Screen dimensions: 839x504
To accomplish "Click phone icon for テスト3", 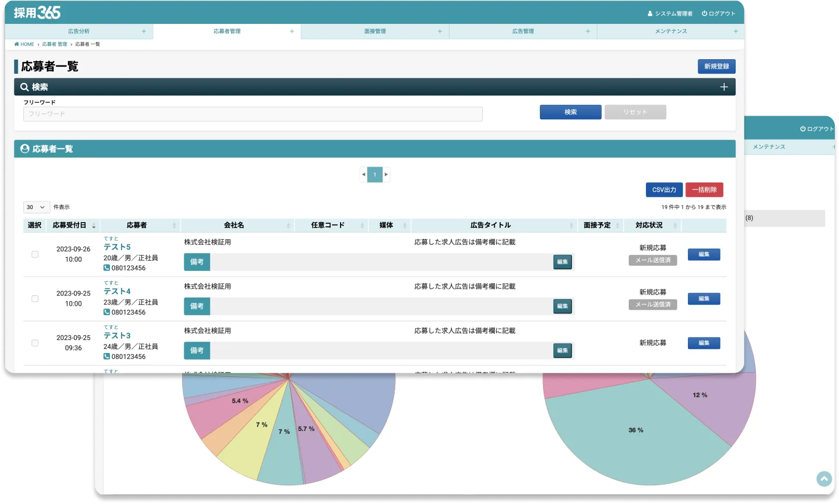I will 106,357.
